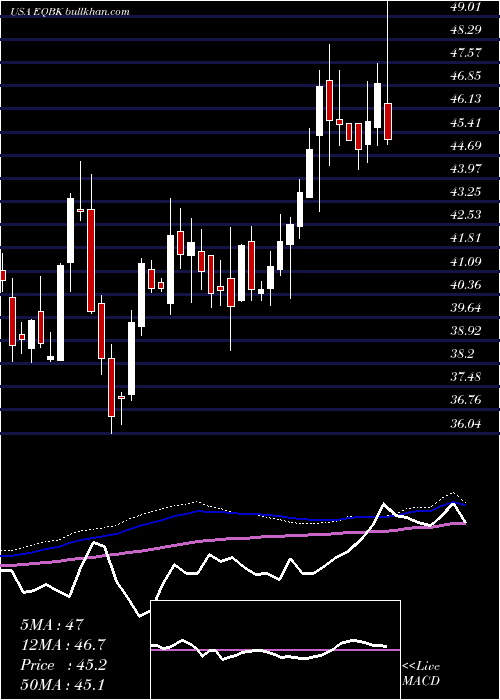This screenshot has width=500, height=700.
Task: Click the 49.01 price axis label
Action: [x=467, y=7]
